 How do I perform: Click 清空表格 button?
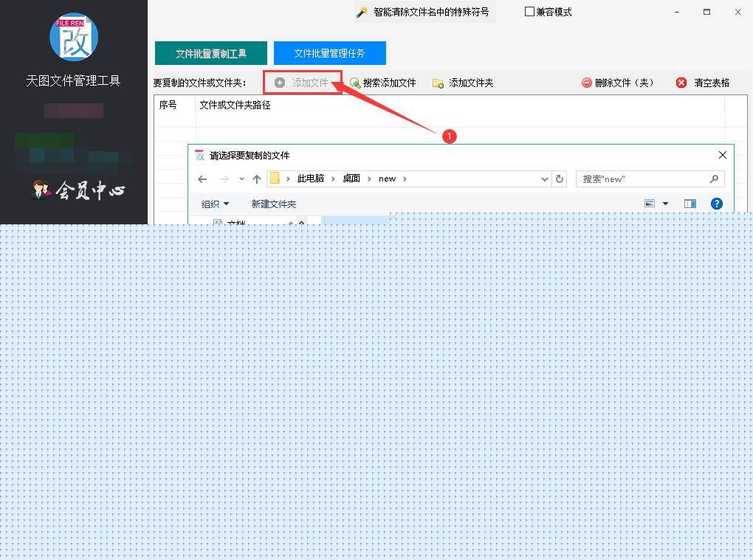703,83
